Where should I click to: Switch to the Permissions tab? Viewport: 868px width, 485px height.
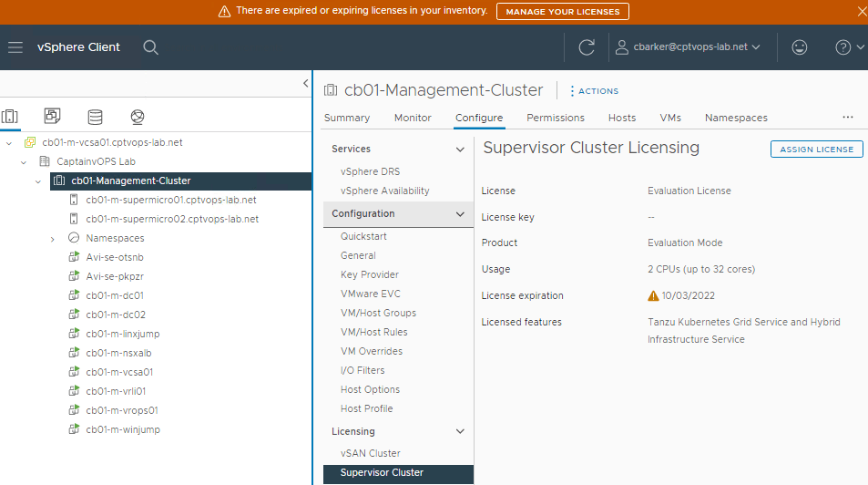(555, 118)
